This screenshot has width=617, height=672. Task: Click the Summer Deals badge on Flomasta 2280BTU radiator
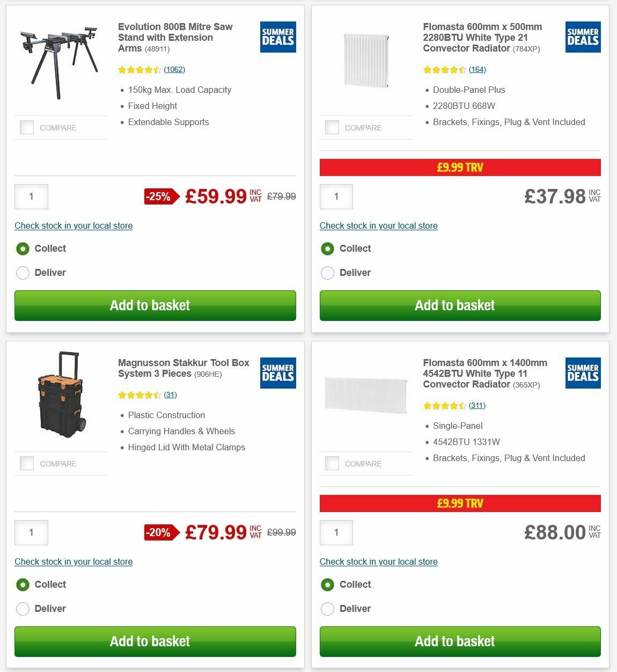click(x=583, y=37)
